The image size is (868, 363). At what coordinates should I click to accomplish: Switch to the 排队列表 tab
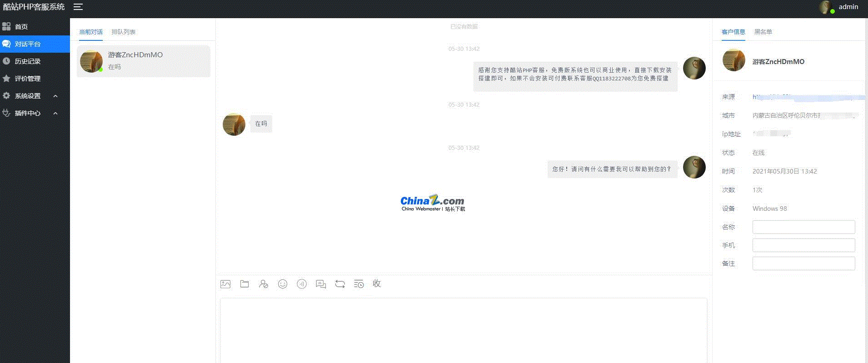(x=124, y=32)
